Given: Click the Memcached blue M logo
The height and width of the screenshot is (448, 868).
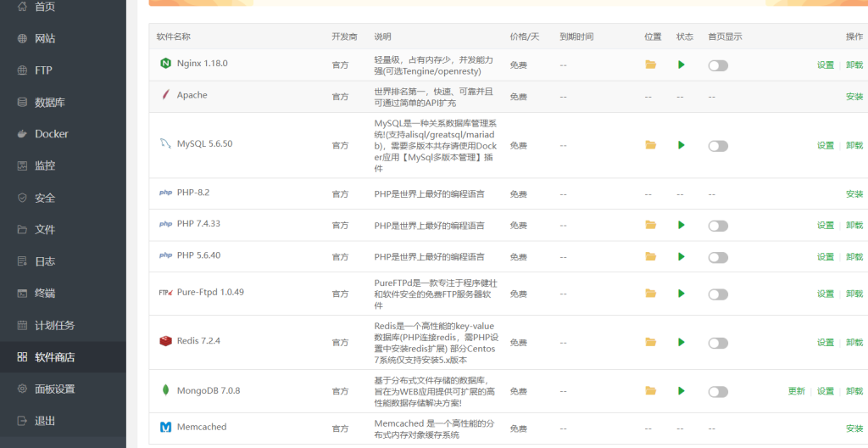Looking at the screenshot, I should pos(165,427).
